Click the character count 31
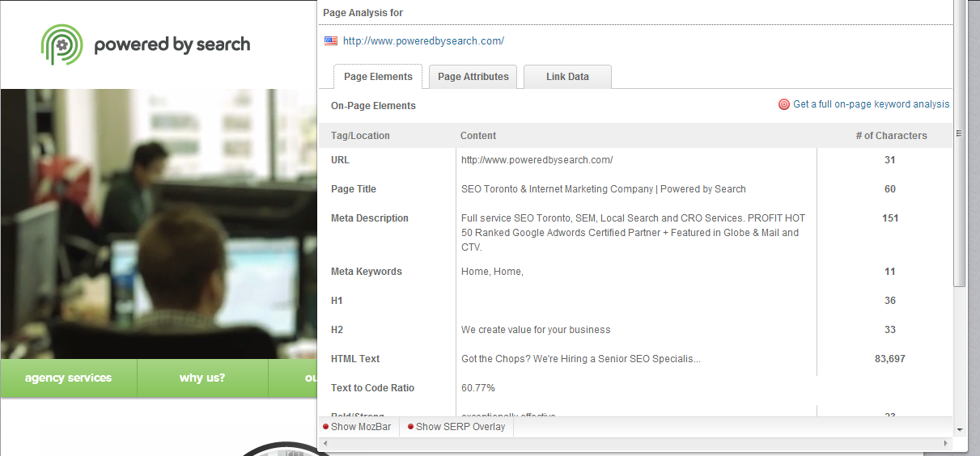 click(890, 160)
